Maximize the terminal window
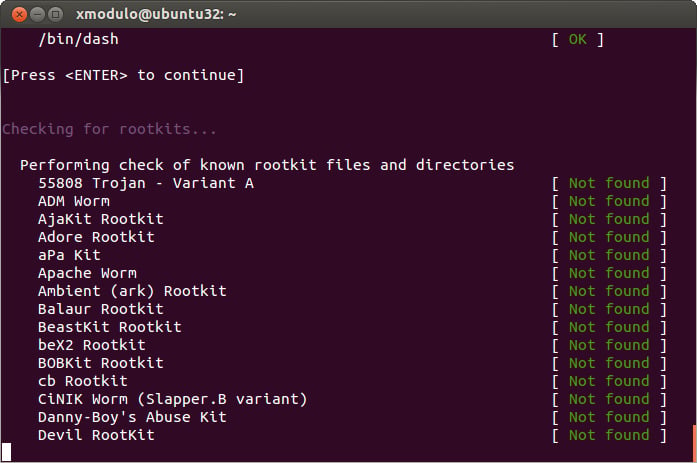The image size is (697, 463). pyautogui.click(x=55, y=14)
